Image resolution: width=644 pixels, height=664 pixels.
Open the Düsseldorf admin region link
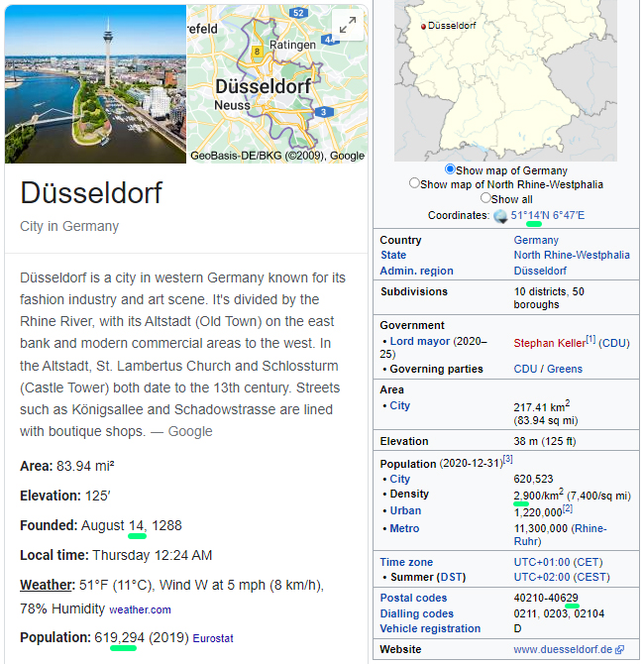540,271
